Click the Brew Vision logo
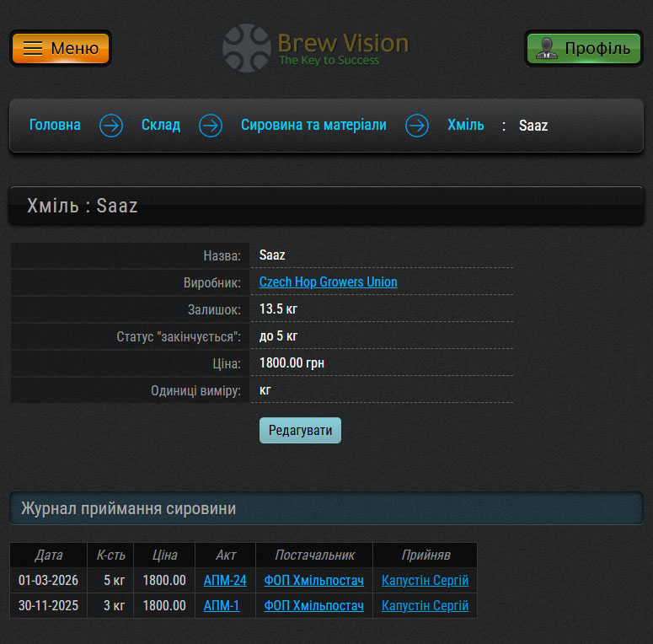 [316, 48]
